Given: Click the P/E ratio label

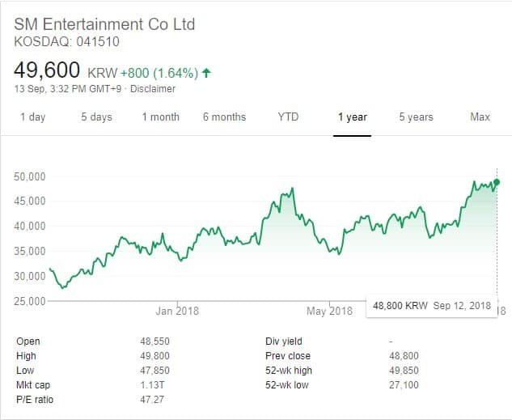Looking at the screenshot, I should 35,400.
